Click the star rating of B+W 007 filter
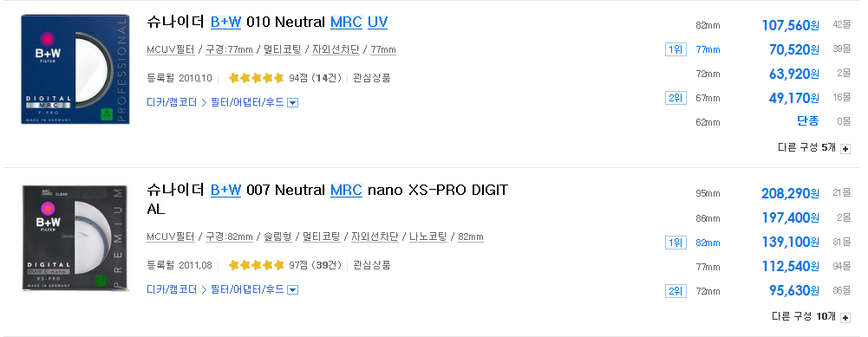 pyautogui.click(x=256, y=265)
